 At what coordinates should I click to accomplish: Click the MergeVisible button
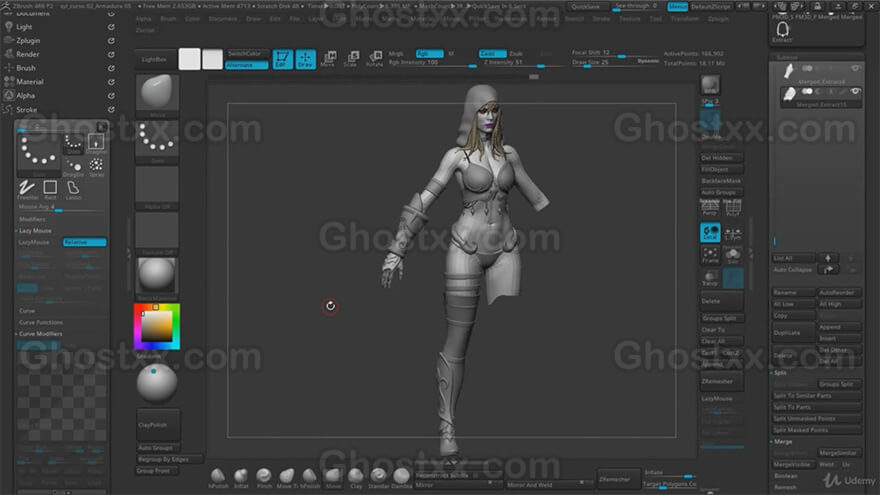(x=792, y=465)
